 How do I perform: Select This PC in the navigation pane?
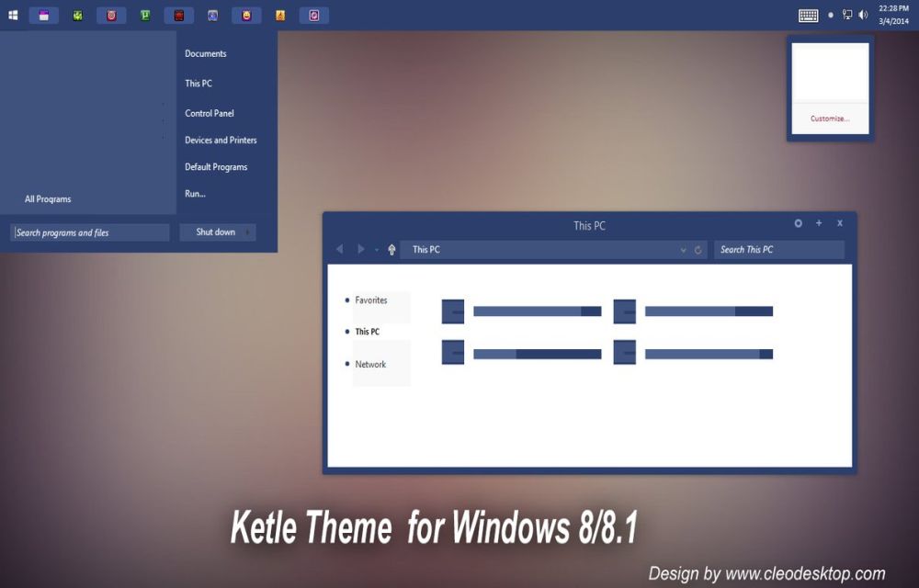click(x=368, y=332)
